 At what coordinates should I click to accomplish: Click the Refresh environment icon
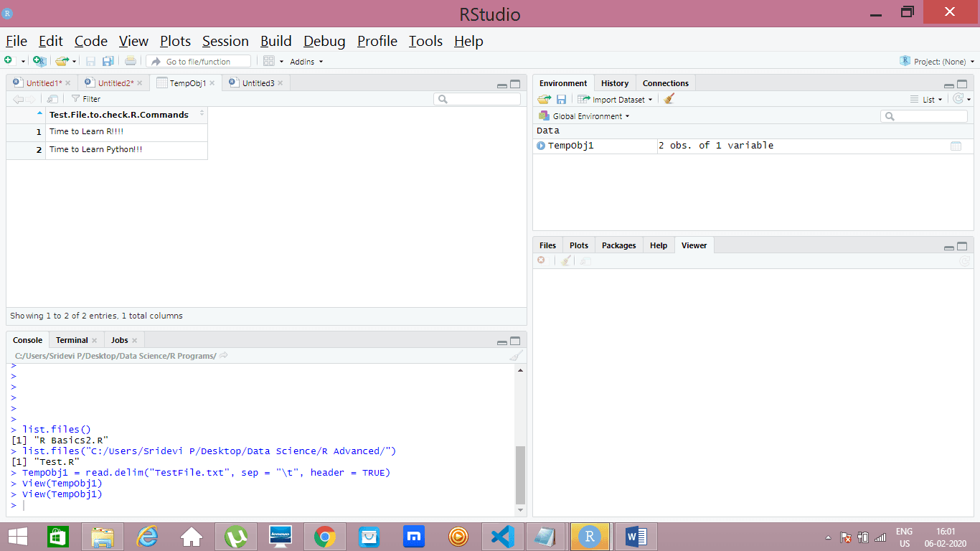tap(958, 99)
